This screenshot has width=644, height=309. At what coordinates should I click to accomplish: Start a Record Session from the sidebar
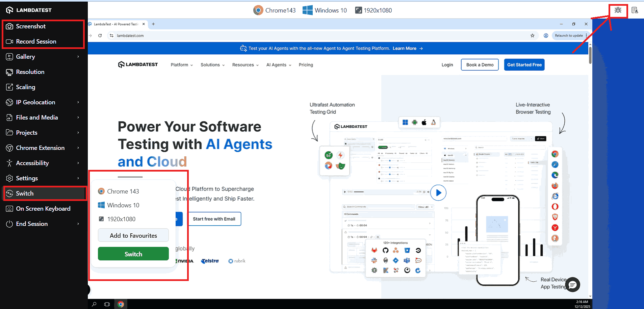pos(35,41)
